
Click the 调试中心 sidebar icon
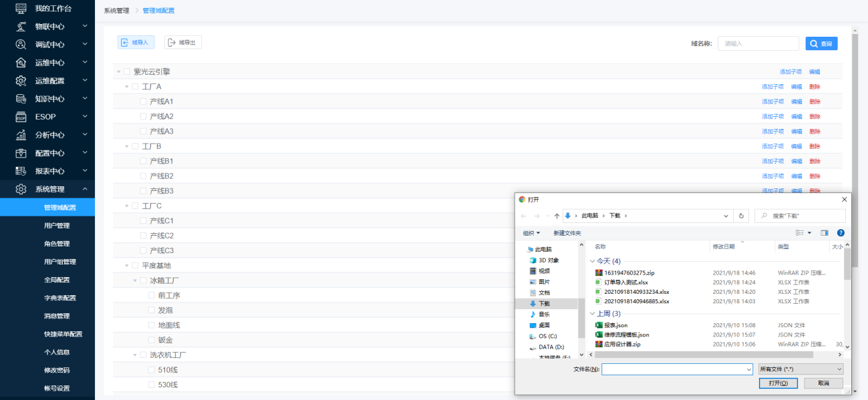(21, 45)
